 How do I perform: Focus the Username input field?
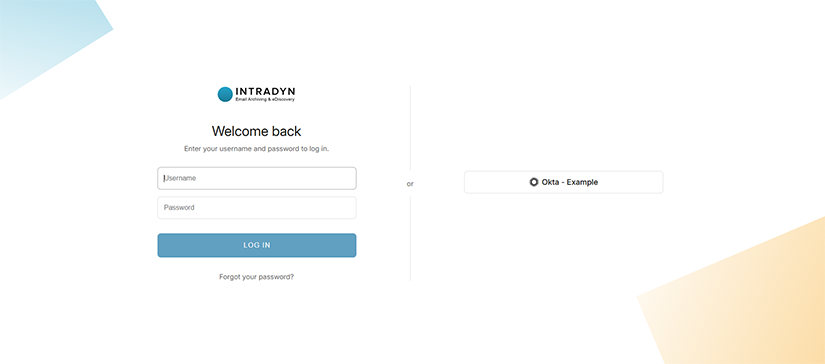pos(257,178)
